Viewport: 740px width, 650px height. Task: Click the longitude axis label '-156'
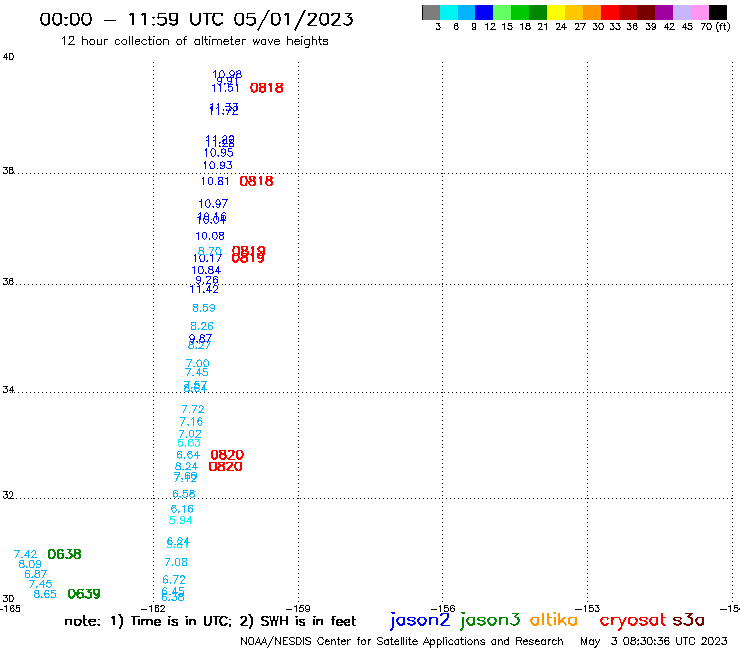pyautogui.click(x=443, y=608)
